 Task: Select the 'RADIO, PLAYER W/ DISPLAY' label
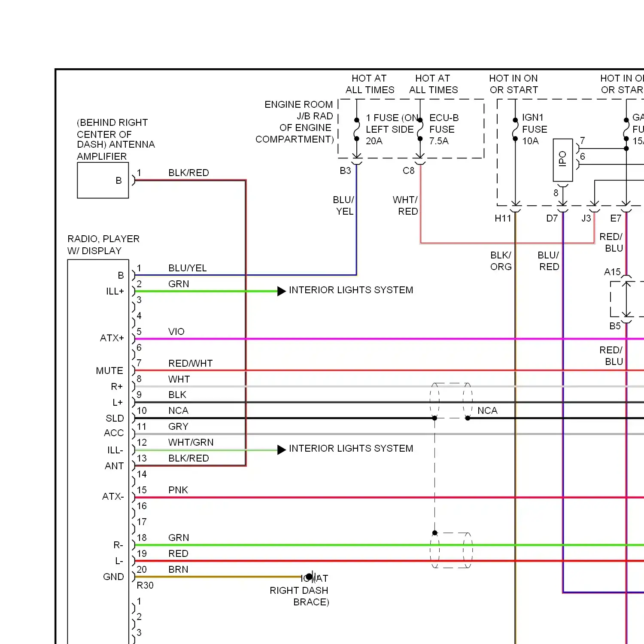tap(103, 245)
